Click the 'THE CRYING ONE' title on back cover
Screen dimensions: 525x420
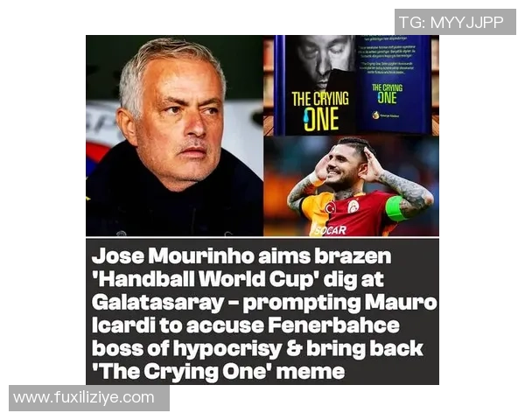387,94
